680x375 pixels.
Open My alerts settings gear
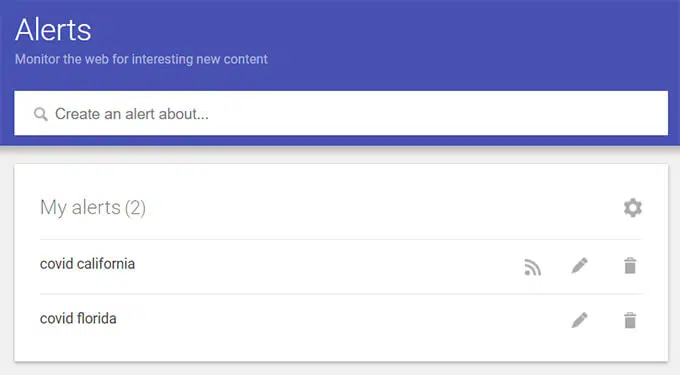tap(633, 208)
